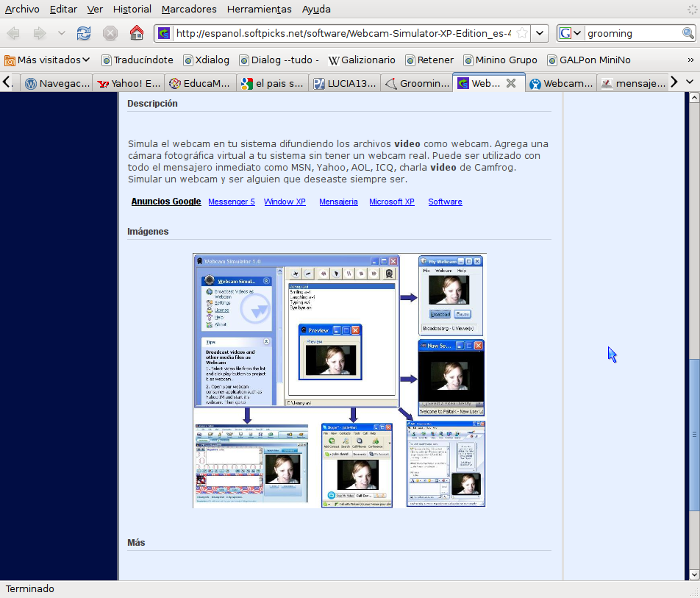
Task: Focus the search field containing grooming
Action: point(632,33)
